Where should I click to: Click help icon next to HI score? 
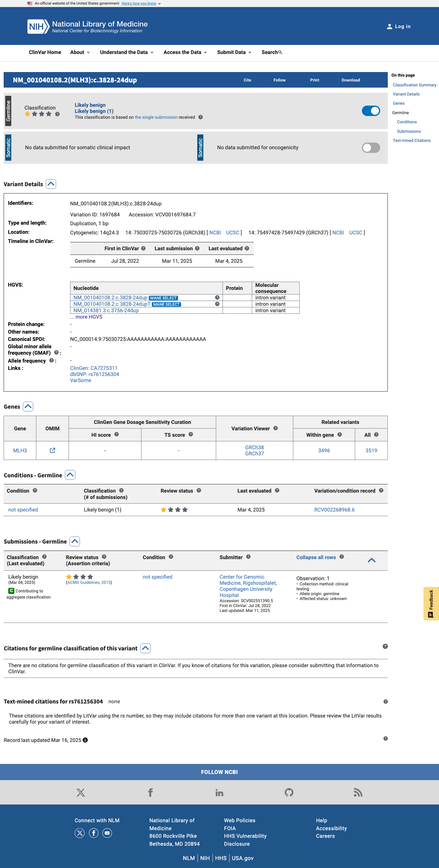[x=116, y=434]
